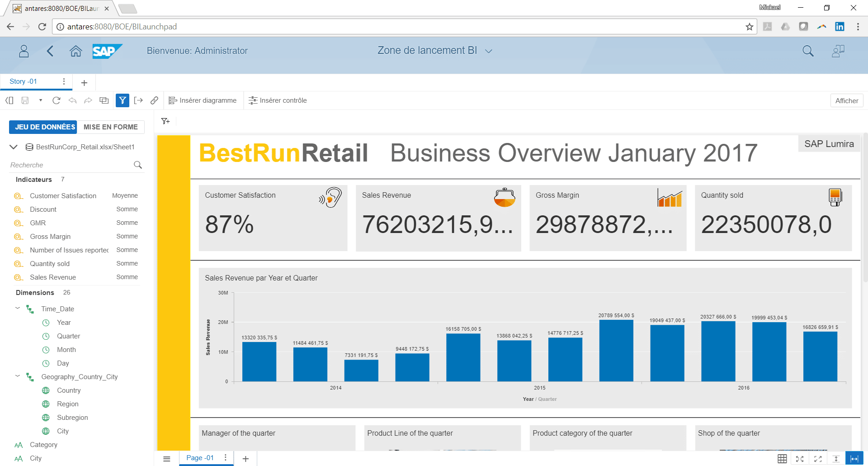
Task: Go back using the SAP header chevron
Action: [50, 51]
